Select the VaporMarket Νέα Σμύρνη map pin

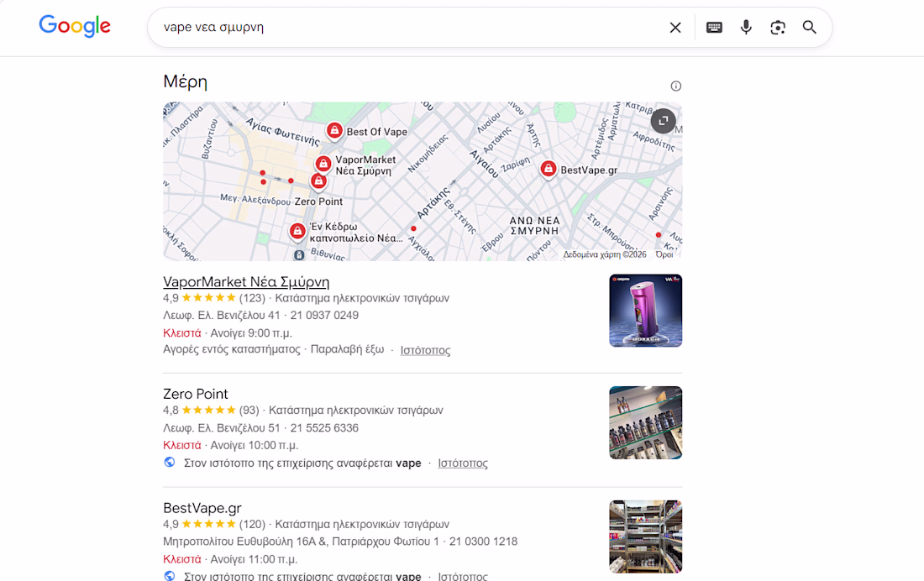[x=323, y=164]
